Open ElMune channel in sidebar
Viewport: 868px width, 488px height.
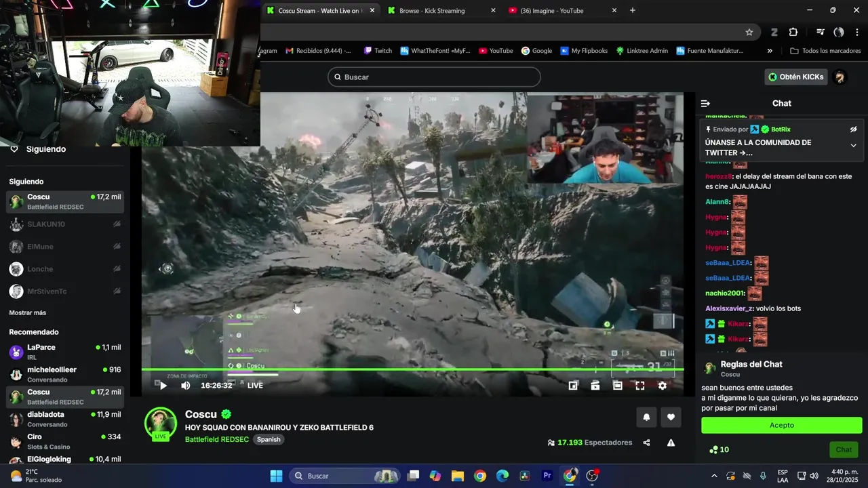[x=65, y=247]
